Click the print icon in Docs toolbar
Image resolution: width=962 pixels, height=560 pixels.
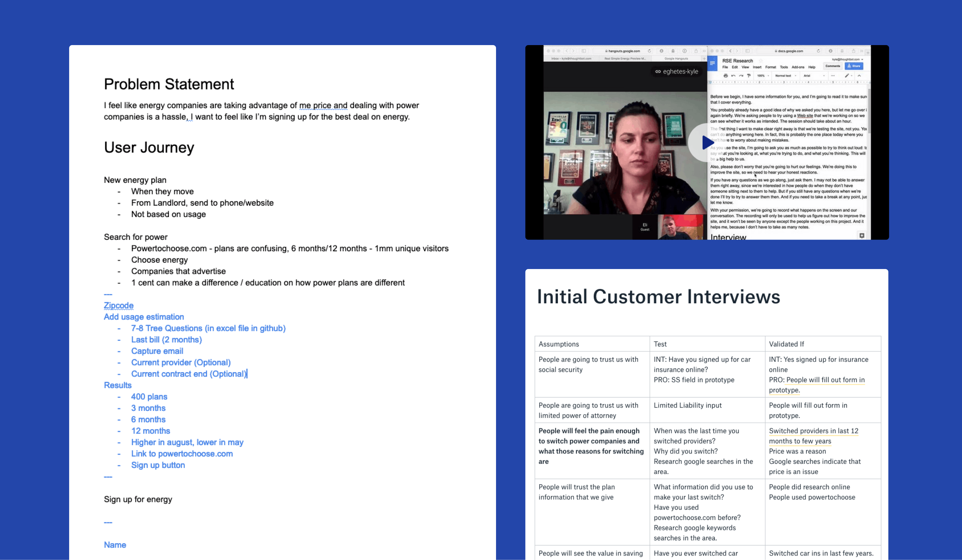726,76
